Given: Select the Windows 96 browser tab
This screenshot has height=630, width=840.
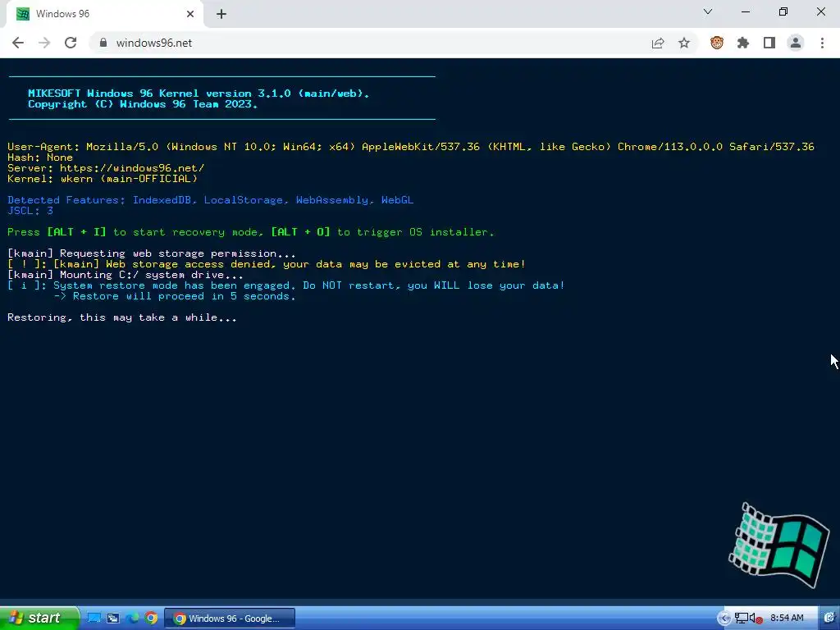Looking at the screenshot, I should click(104, 14).
